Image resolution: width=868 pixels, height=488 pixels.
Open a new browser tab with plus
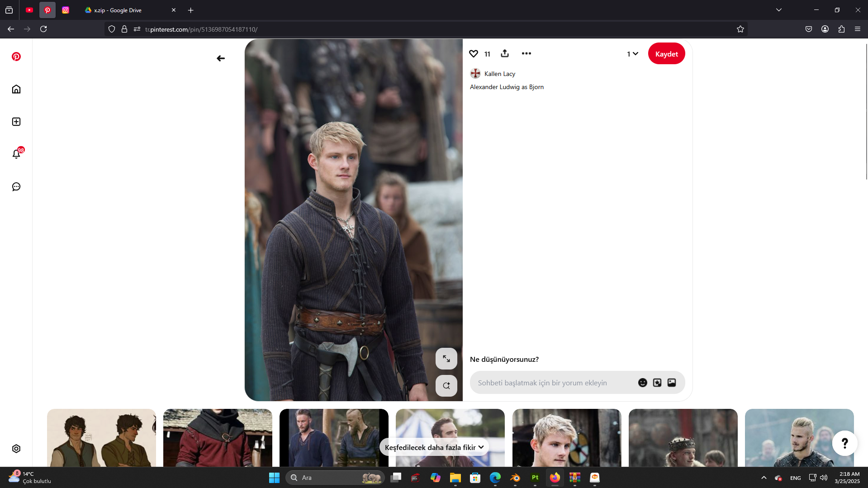coord(191,10)
